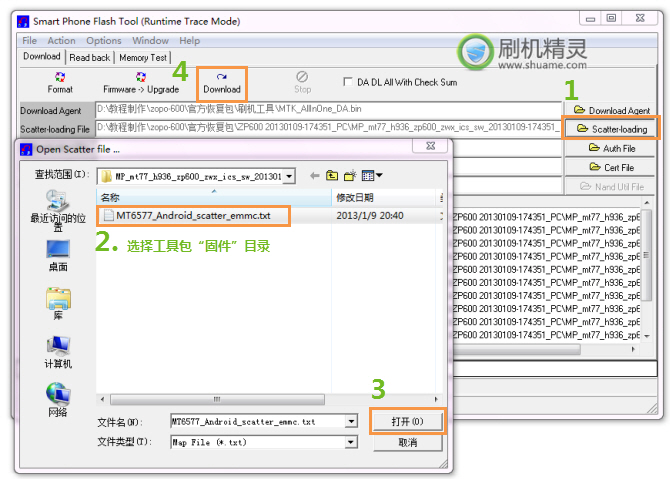Maximize the Smart Phone Flash Tool window

611,18
